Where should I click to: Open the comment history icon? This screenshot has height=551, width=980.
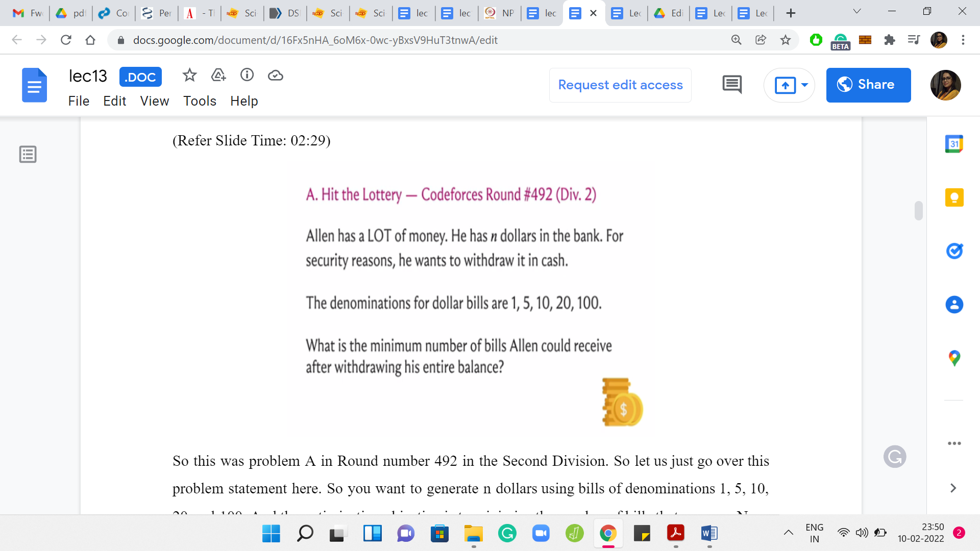coord(732,85)
